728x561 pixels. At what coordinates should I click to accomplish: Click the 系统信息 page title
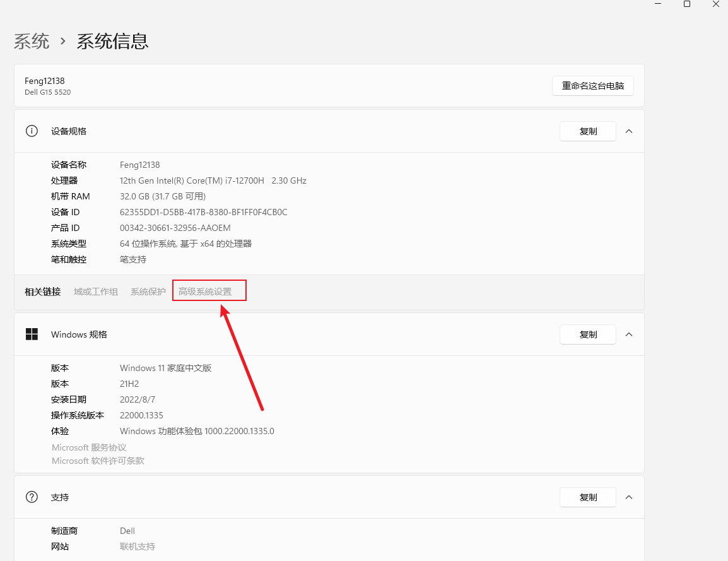pos(112,41)
